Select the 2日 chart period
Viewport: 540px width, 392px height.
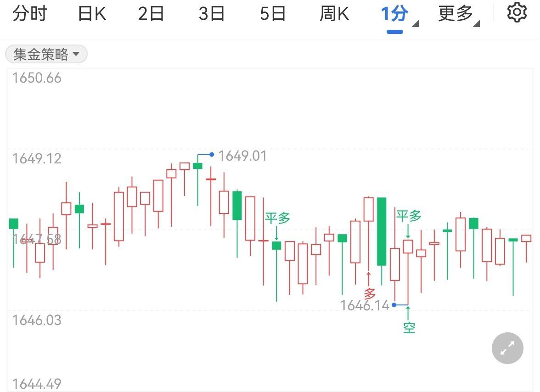click(x=151, y=14)
